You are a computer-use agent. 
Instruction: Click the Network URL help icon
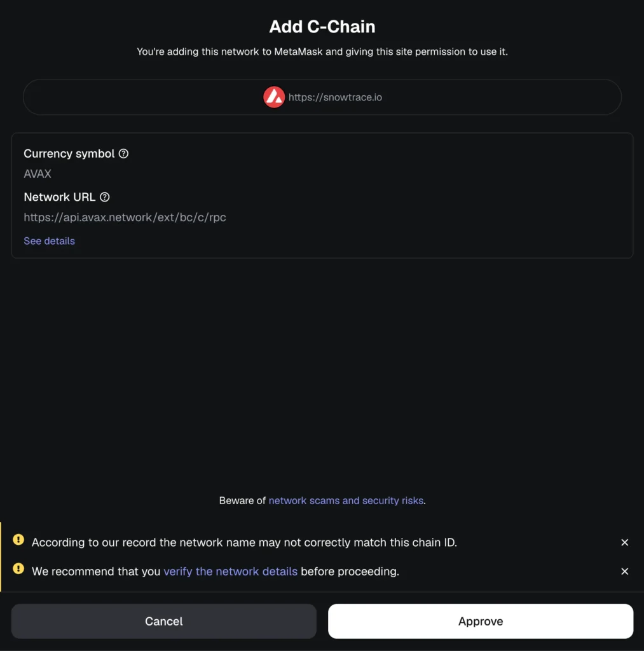pyautogui.click(x=105, y=197)
